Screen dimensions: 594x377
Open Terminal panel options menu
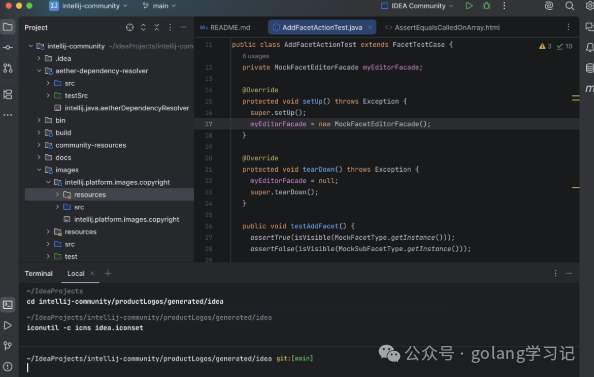555,273
